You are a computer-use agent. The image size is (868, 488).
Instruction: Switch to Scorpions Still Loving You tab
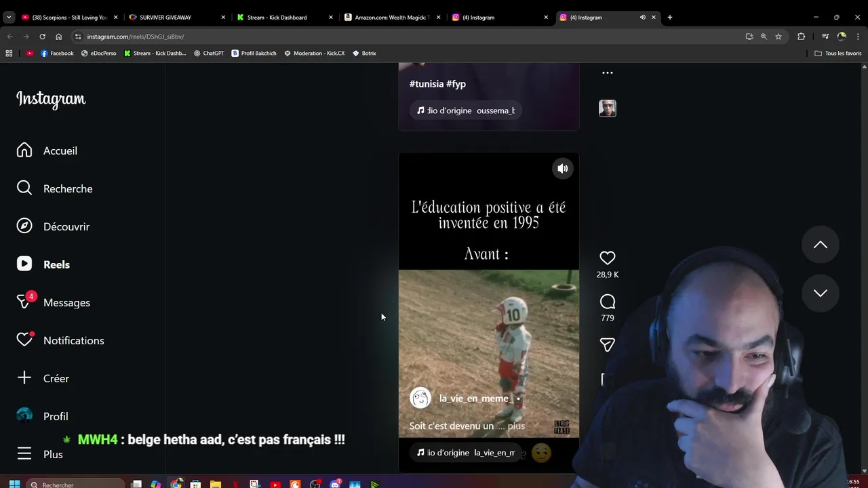[69, 17]
